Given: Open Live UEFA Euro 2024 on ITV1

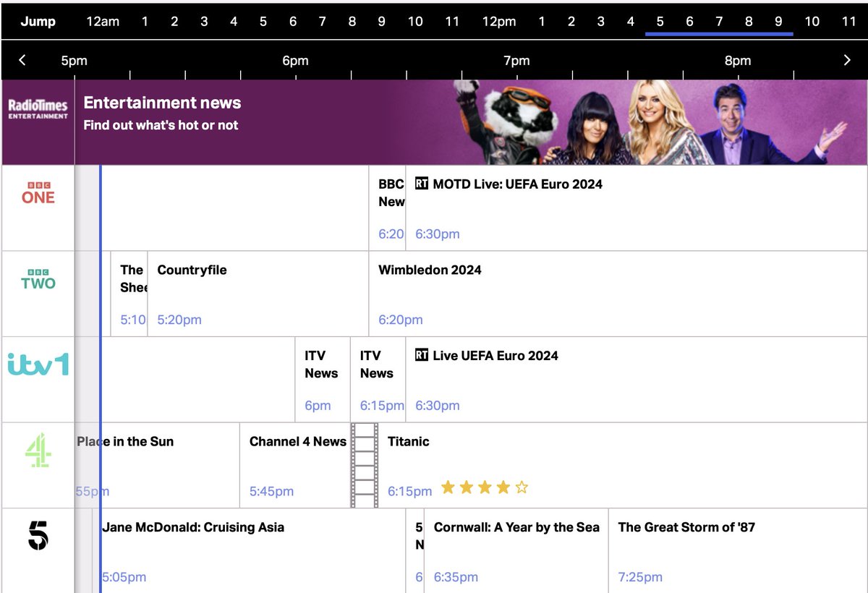Looking at the screenshot, I should [x=637, y=380].
